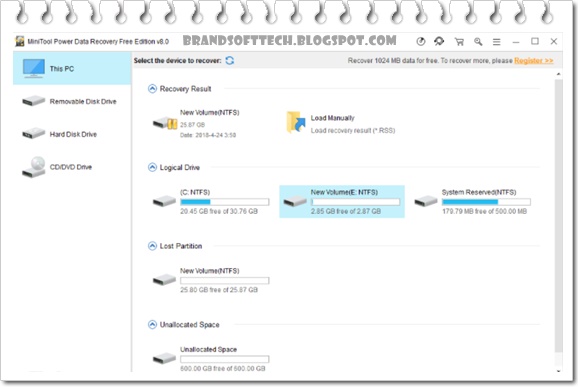The height and width of the screenshot is (387, 578).
Task: Click New Volume E: usage bar
Action: point(355,202)
